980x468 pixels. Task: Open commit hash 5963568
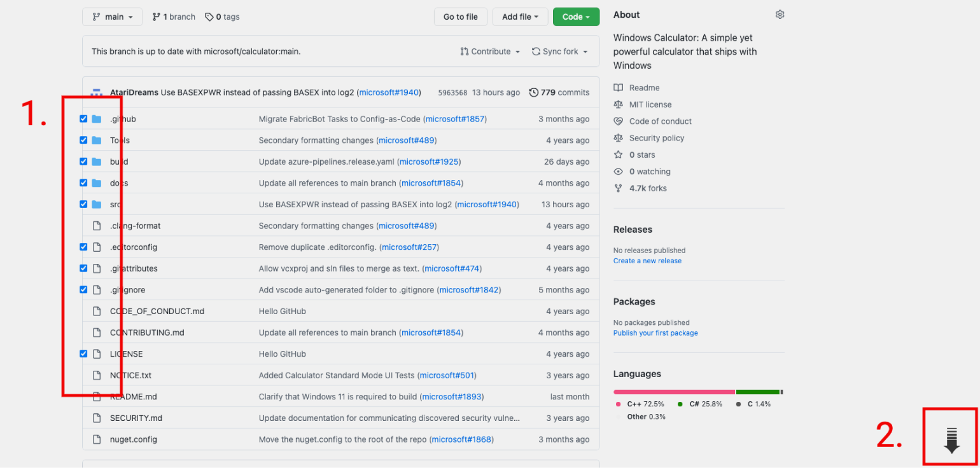[x=452, y=93]
